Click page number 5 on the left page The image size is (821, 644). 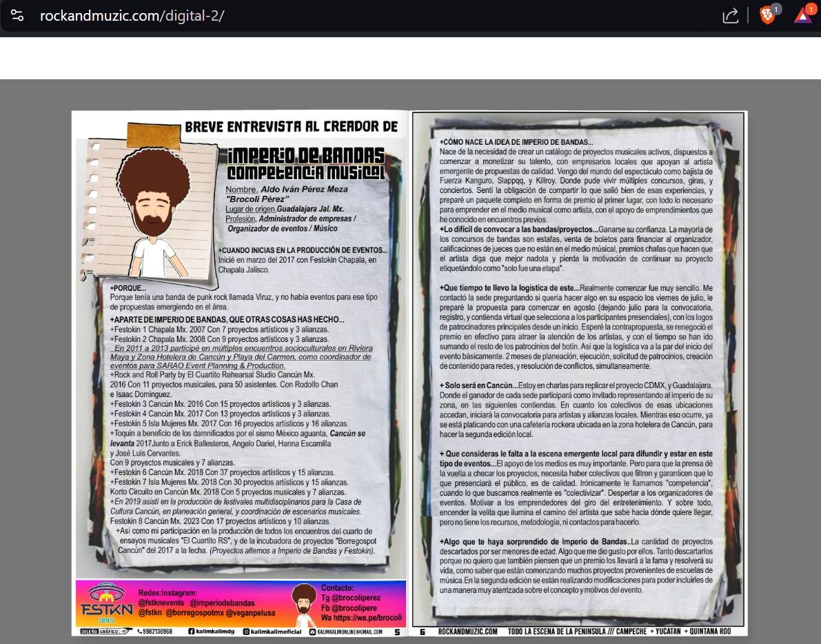397,632
